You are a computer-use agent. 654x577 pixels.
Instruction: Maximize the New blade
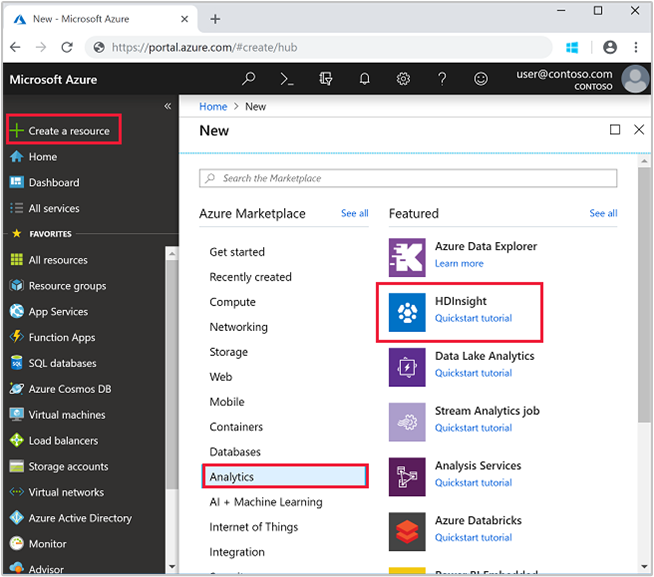pos(615,130)
